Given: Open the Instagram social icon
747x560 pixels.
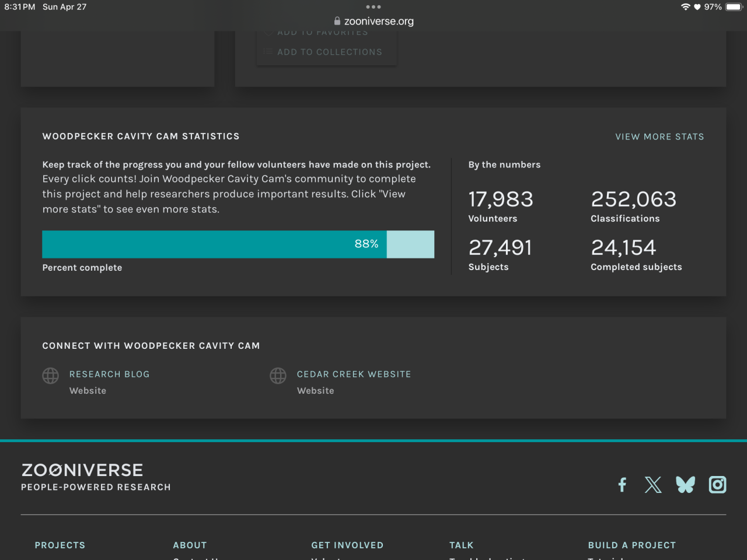Looking at the screenshot, I should pos(717,485).
